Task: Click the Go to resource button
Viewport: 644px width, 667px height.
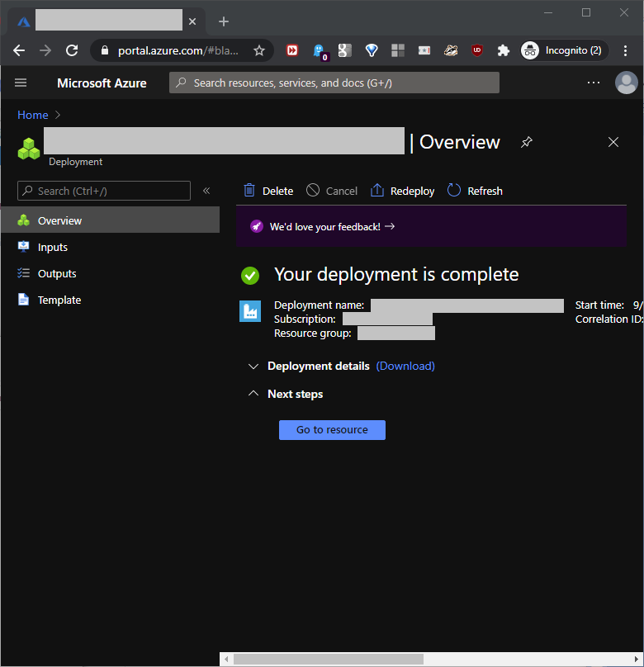Action: 332,430
